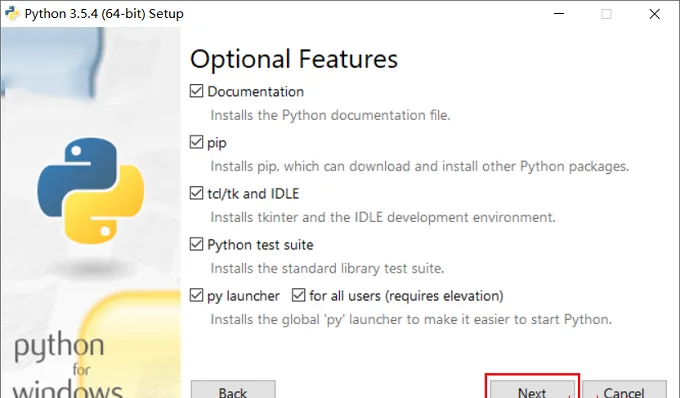Image resolution: width=680 pixels, height=398 pixels.
Task: Click the description about installing pip packages
Action: click(419, 166)
